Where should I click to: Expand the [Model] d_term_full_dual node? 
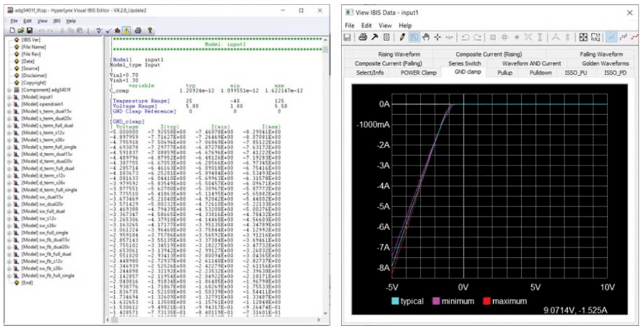click(9, 169)
